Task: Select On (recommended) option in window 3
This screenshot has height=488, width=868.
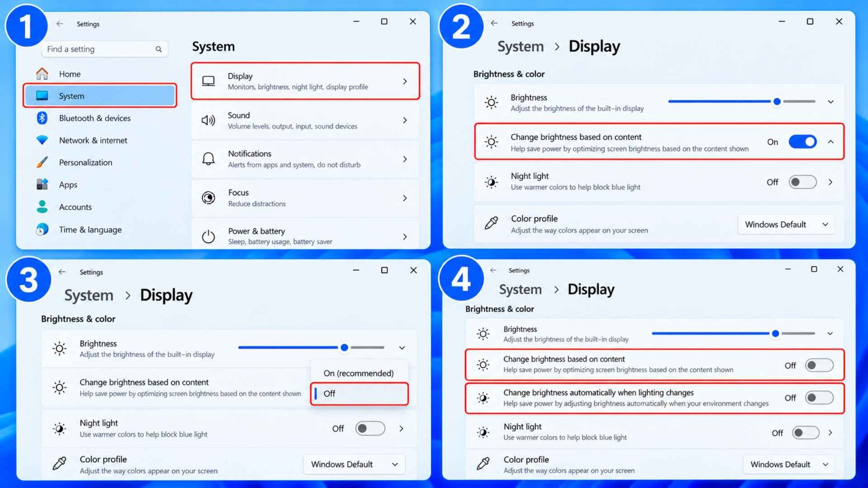Action: 359,373
